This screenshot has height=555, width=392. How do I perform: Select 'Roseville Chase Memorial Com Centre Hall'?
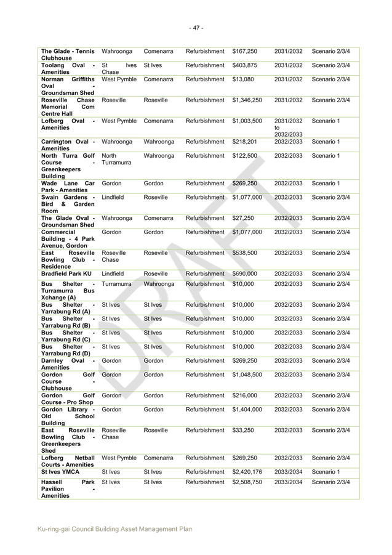coord(68,107)
